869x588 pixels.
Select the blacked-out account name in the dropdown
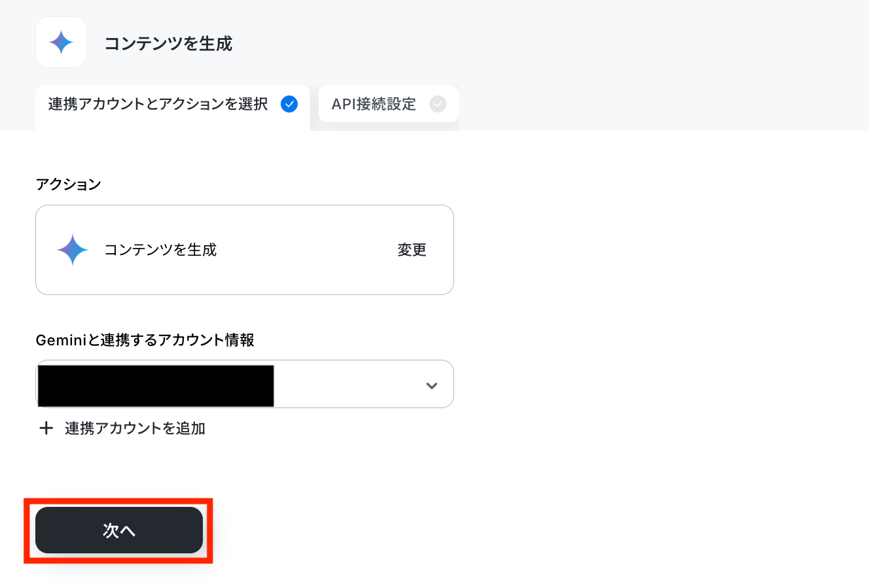156,386
